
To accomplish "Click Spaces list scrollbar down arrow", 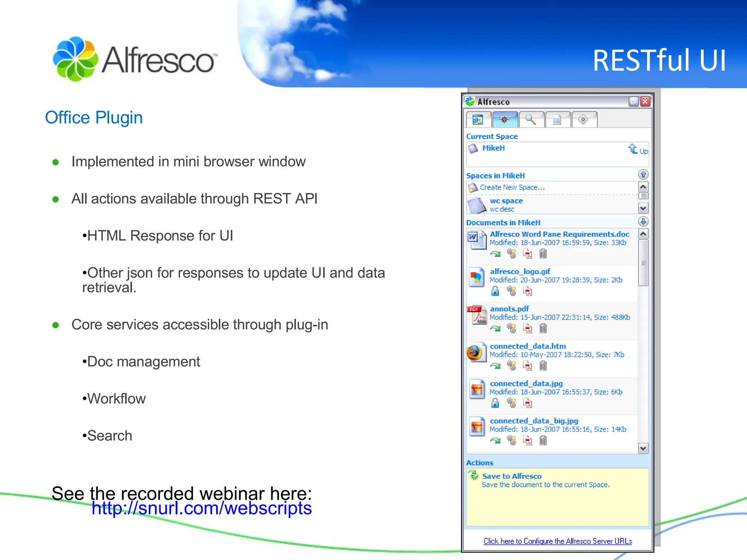I will (643, 208).
